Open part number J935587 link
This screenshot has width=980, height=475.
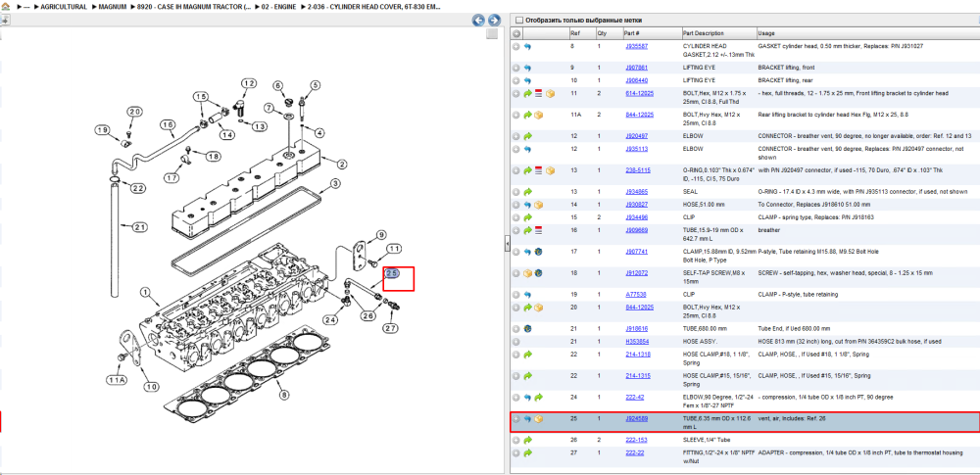tap(636, 46)
